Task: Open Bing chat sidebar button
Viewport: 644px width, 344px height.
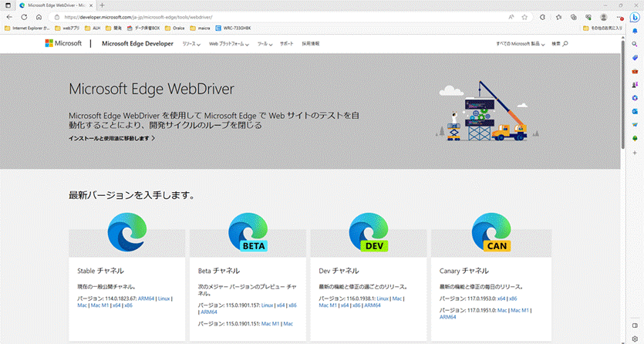Action: 635,17
